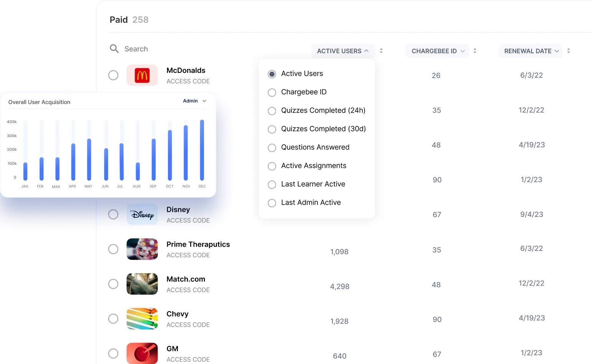This screenshot has height=364, width=592.
Task: Click the AUG bar in the chart
Action: pos(138,171)
